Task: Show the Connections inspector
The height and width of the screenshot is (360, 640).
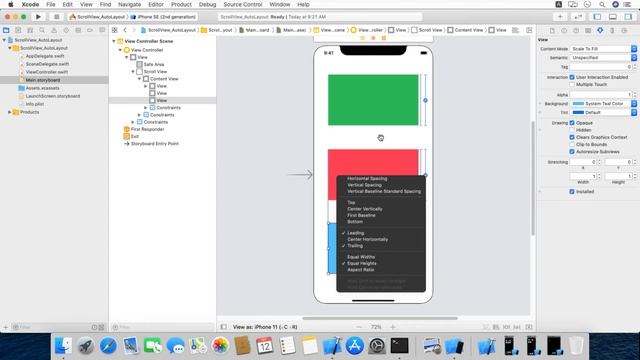Action: tap(624, 31)
